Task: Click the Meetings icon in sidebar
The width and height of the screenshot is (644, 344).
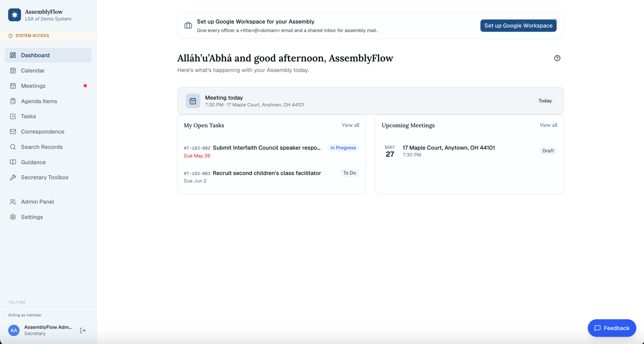Action: pos(13,86)
